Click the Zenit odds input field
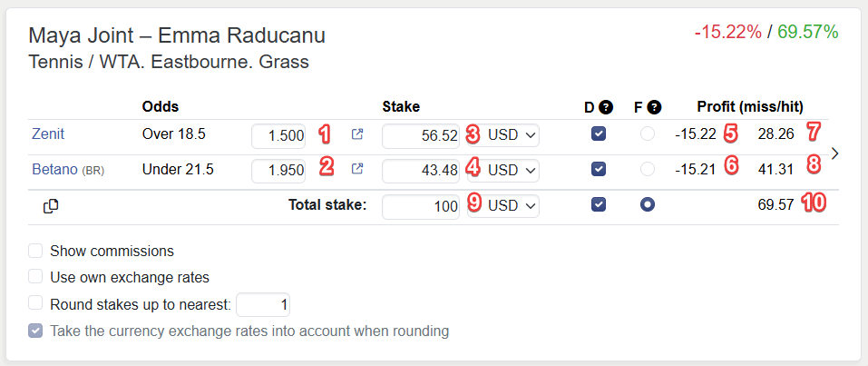The width and height of the screenshot is (868, 366). tap(280, 135)
